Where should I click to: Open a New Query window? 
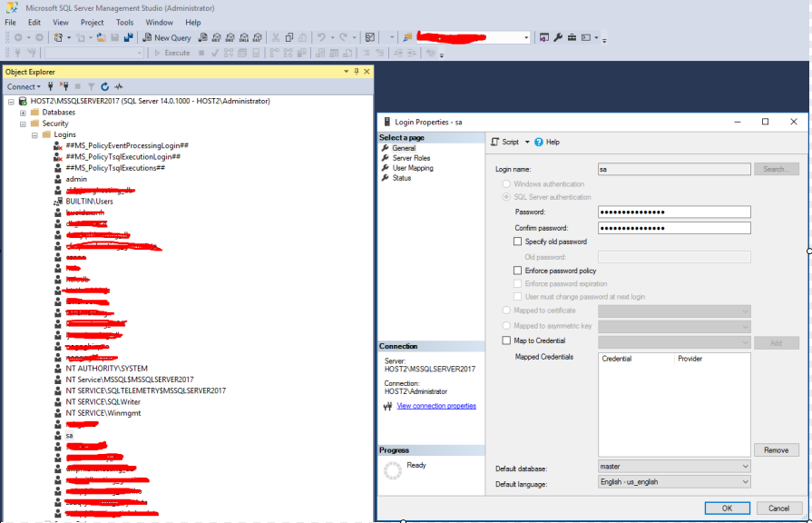coord(166,37)
